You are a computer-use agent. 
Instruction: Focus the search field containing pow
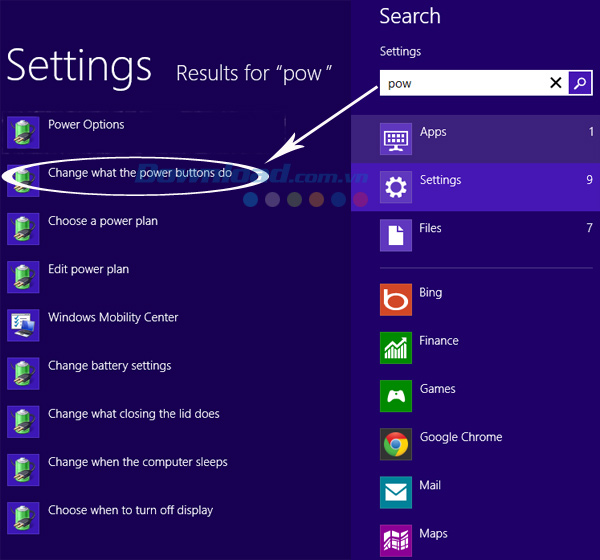[474, 83]
